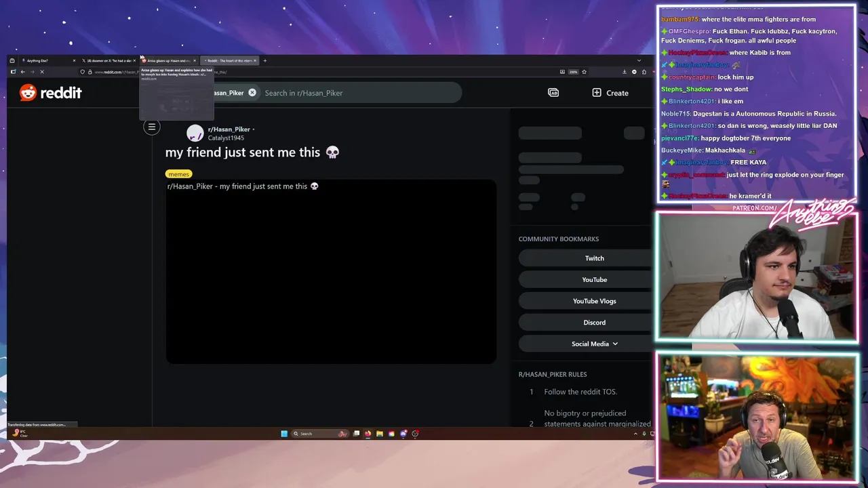Viewport: 868px width, 488px height.
Task: Open Firefox from the taskbar
Action: point(368,434)
